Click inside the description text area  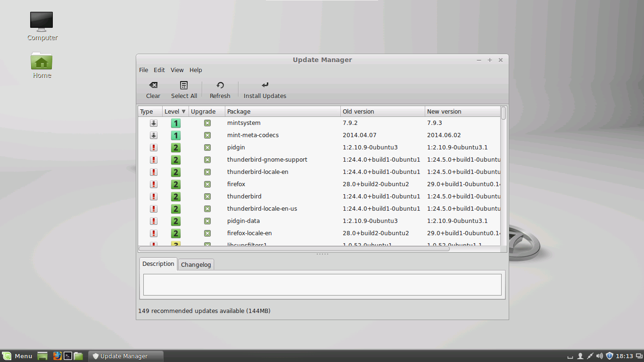tap(322, 285)
